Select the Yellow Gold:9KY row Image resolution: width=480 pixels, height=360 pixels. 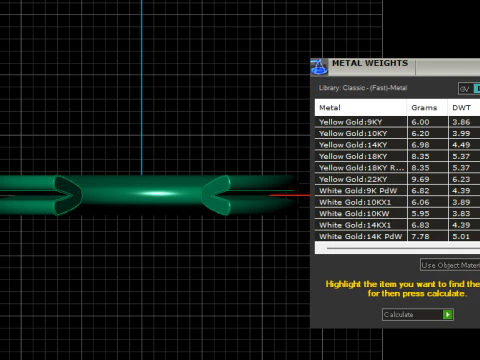[x=397, y=122]
